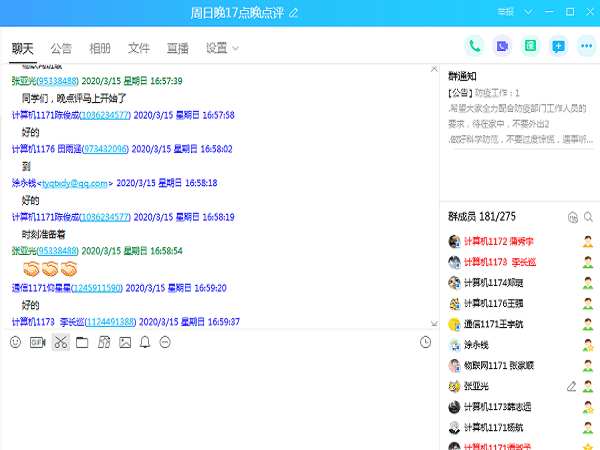
Task: Open link 1036234577 at 16:57:58
Action: [105, 115]
